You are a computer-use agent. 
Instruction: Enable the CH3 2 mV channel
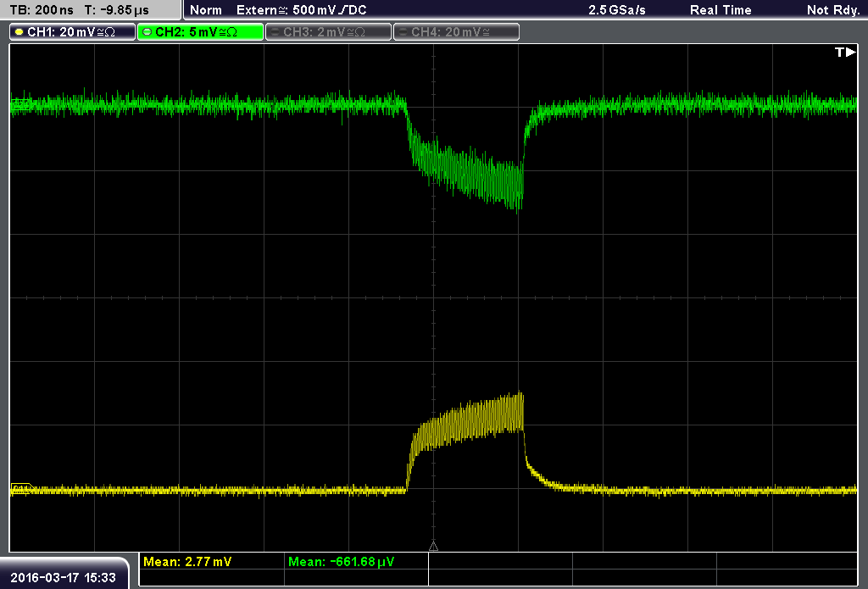(x=328, y=32)
